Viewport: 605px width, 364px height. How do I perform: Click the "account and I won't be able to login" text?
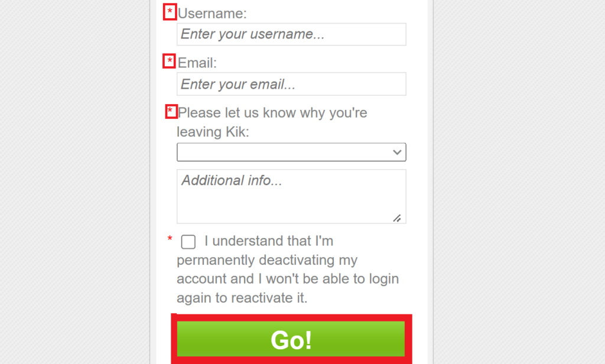pos(288,279)
